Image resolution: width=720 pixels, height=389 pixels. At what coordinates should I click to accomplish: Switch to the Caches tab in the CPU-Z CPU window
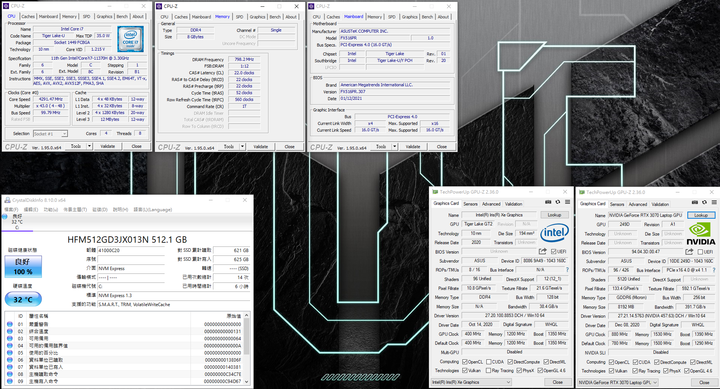click(28, 16)
